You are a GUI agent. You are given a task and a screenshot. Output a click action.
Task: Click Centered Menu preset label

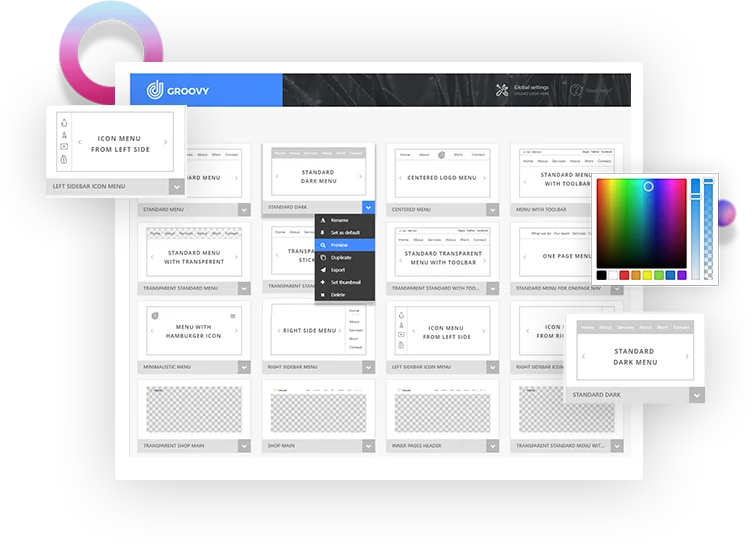pyautogui.click(x=411, y=210)
